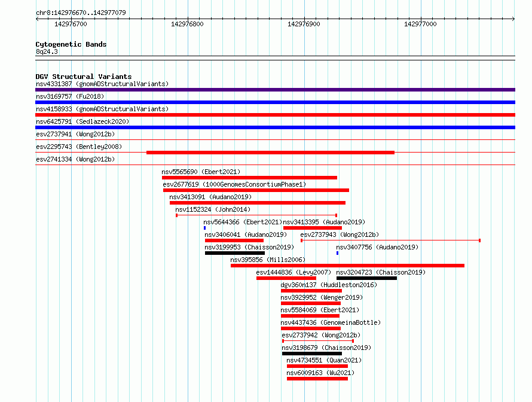The width and height of the screenshot is (532, 402).
Task: Click the 8q24.3 band label
Action: [47, 51]
